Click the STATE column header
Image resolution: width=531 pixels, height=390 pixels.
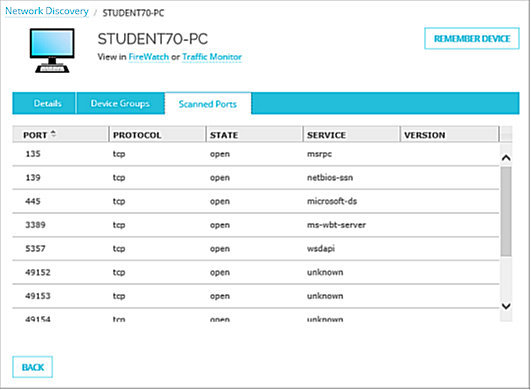[x=254, y=135]
